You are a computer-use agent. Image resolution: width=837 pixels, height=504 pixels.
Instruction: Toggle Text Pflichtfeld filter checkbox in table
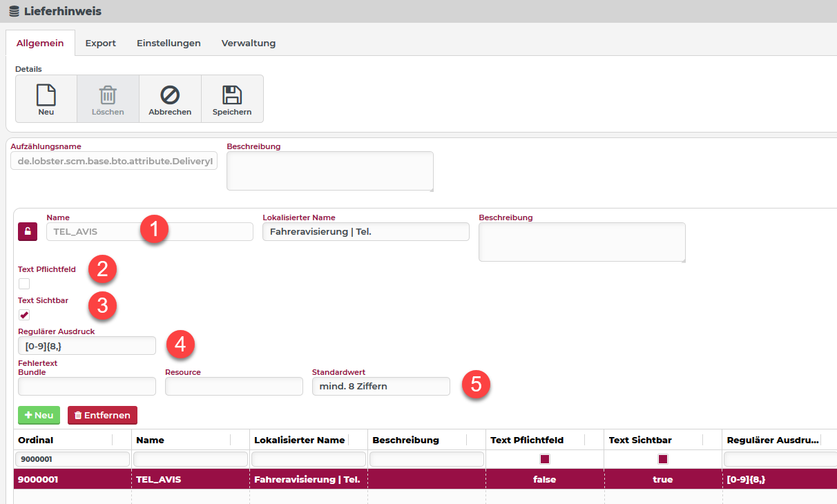pos(545,459)
